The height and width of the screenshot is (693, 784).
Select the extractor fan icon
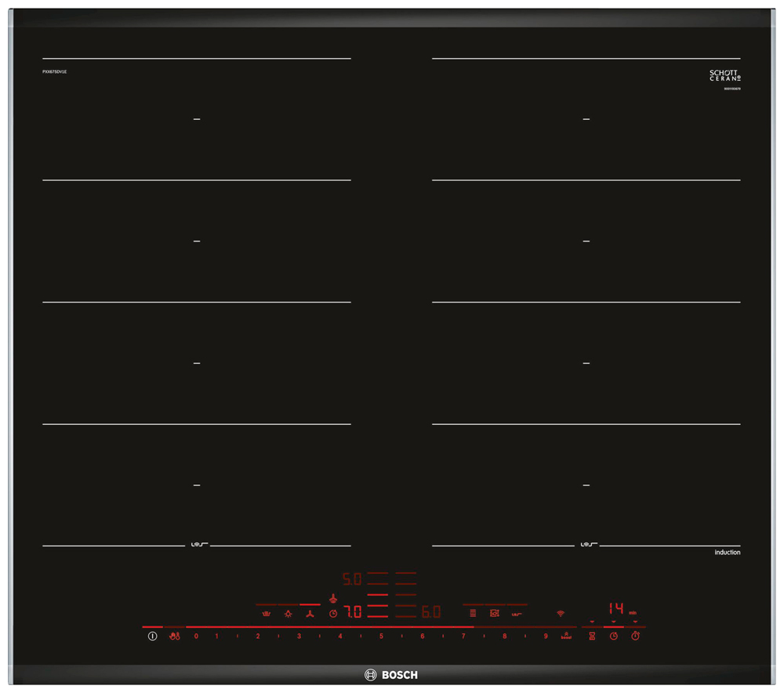(x=310, y=614)
